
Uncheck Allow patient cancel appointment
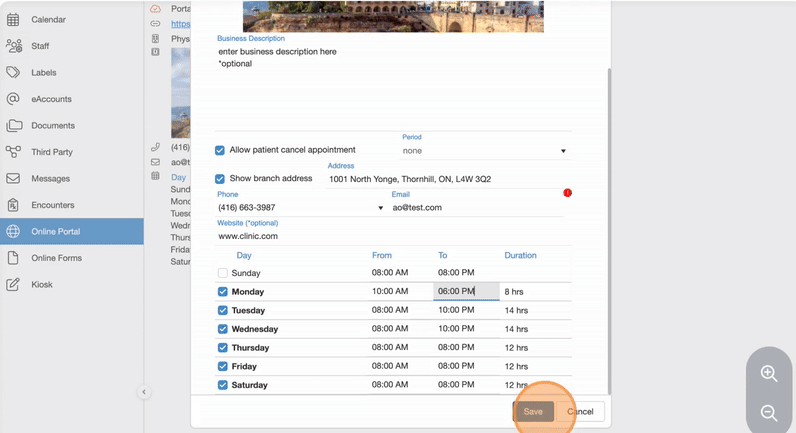pyautogui.click(x=220, y=151)
